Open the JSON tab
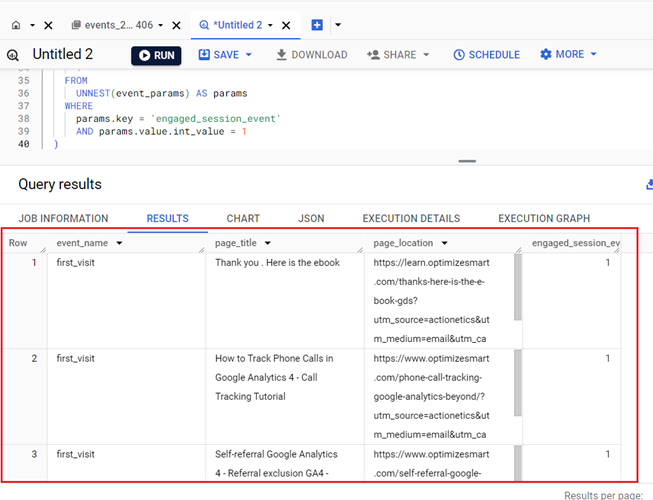 coord(311,218)
